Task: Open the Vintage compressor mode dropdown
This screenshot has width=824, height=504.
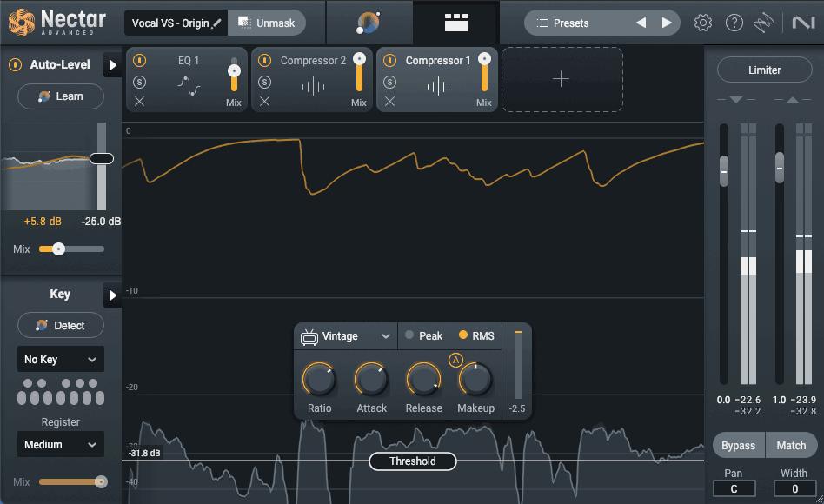Action: pyautogui.click(x=345, y=336)
